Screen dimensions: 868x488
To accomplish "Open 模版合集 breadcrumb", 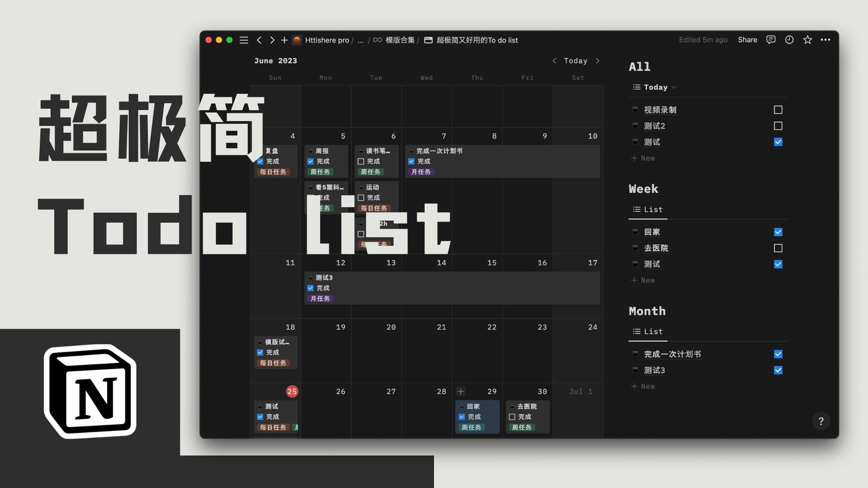I will [400, 40].
